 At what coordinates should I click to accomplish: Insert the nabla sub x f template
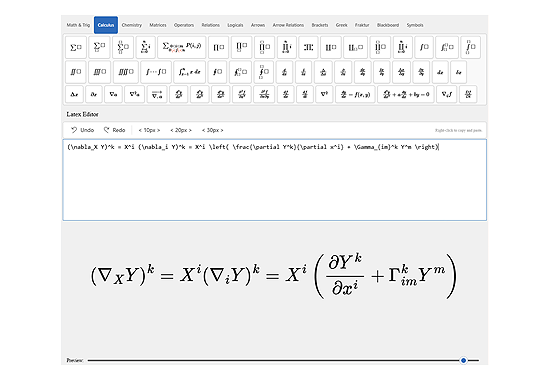click(x=447, y=94)
